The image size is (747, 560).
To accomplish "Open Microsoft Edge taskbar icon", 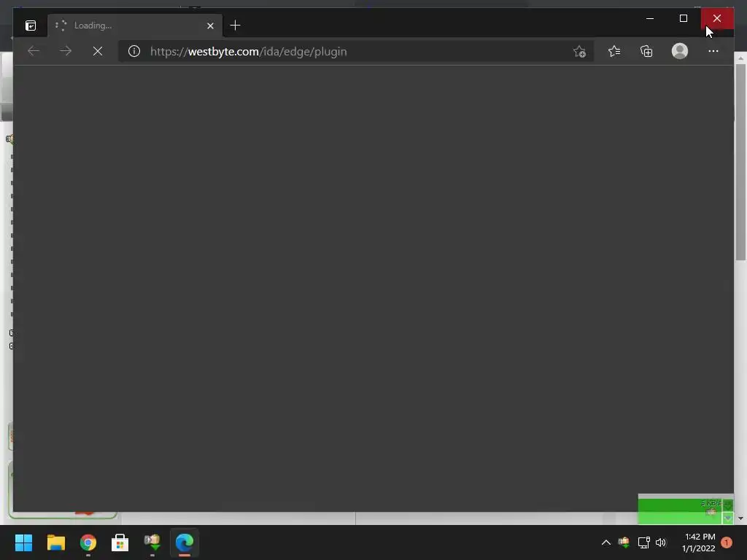I will coord(185,542).
